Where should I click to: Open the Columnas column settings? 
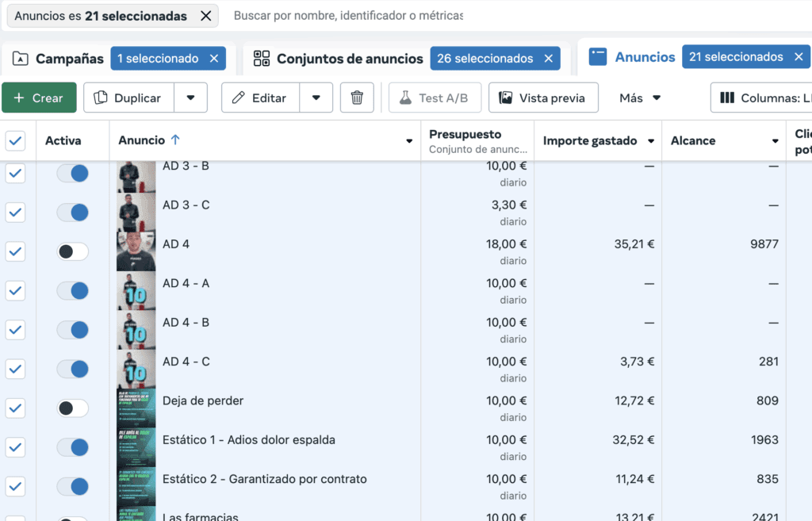coord(761,98)
